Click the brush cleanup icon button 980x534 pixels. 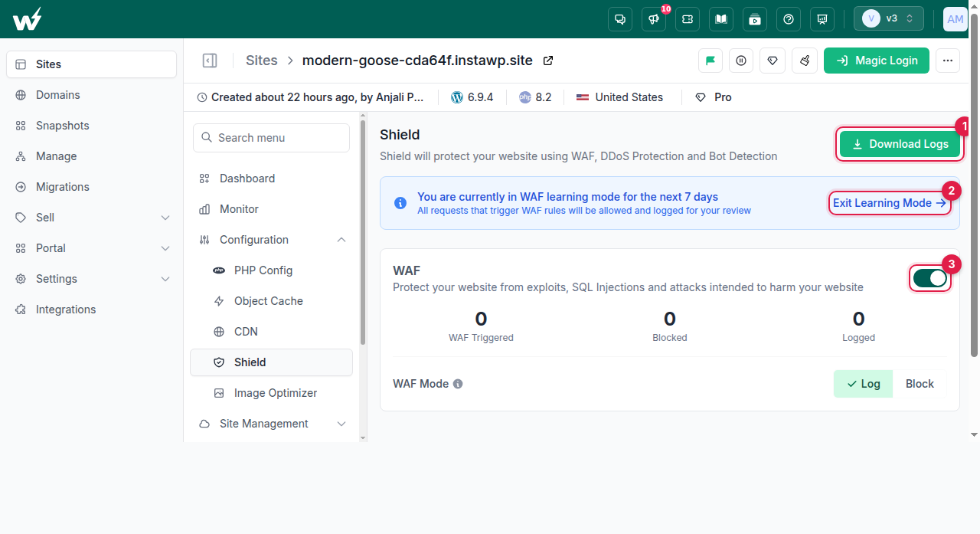point(804,61)
